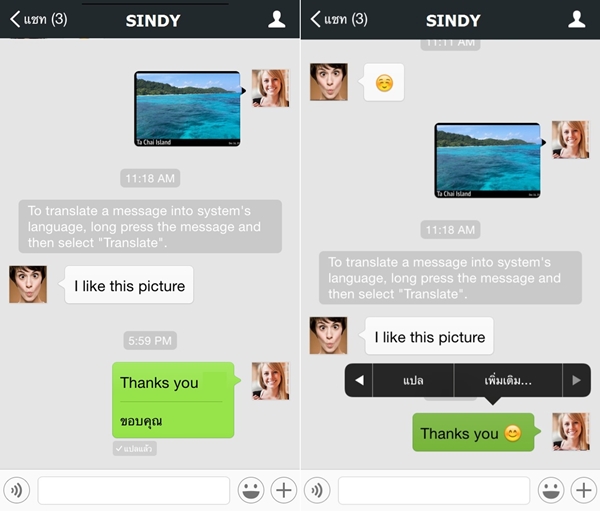Image resolution: width=600 pixels, height=511 pixels.
Task: Open the Ta Chai Island photo in right chat
Action: pos(487,160)
